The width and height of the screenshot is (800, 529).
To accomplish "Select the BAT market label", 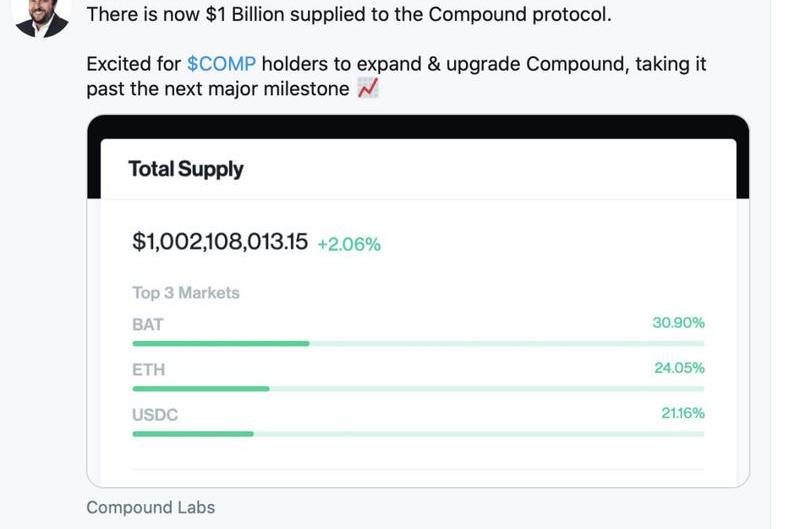I will point(147,324).
